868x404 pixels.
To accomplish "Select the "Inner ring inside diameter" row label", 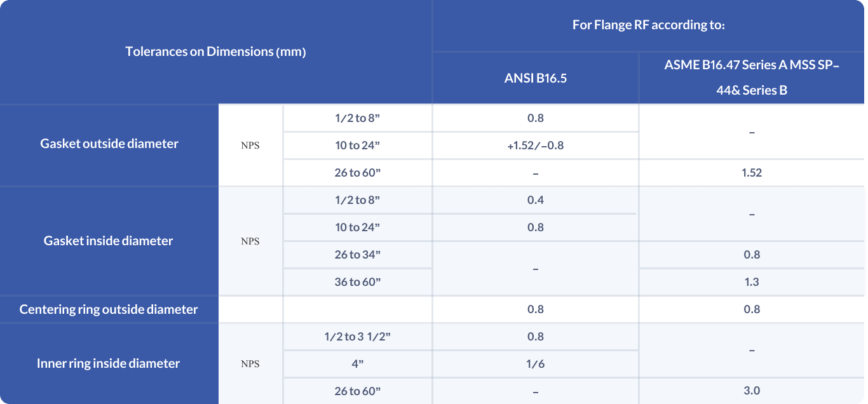I will pyautogui.click(x=109, y=363).
